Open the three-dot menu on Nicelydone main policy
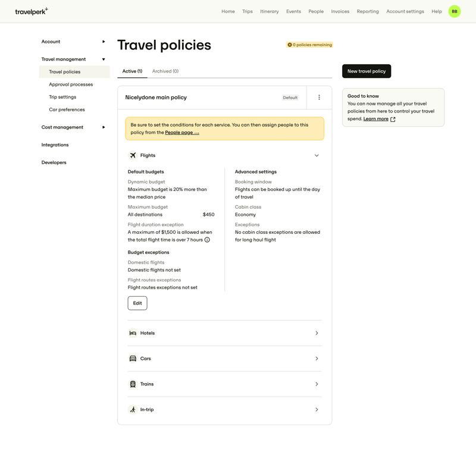Image resolution: width=476 pixels, height=464 pixels. (x=320, y=98)
